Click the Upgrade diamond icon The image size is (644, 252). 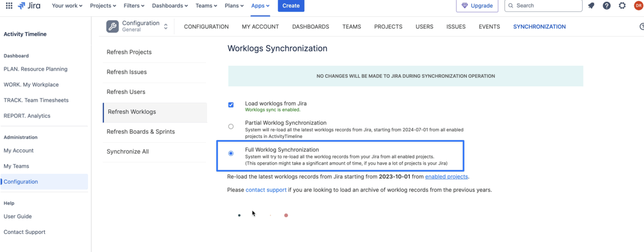[x=465, y=6]
